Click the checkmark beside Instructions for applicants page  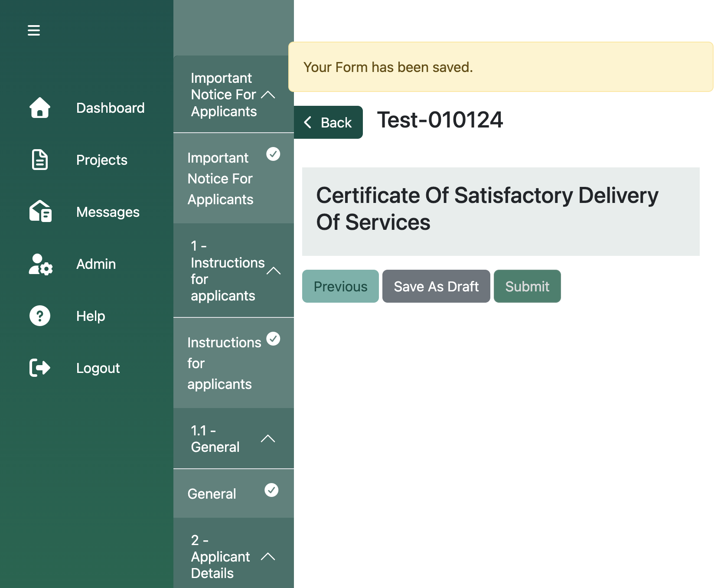click(273, 339)
